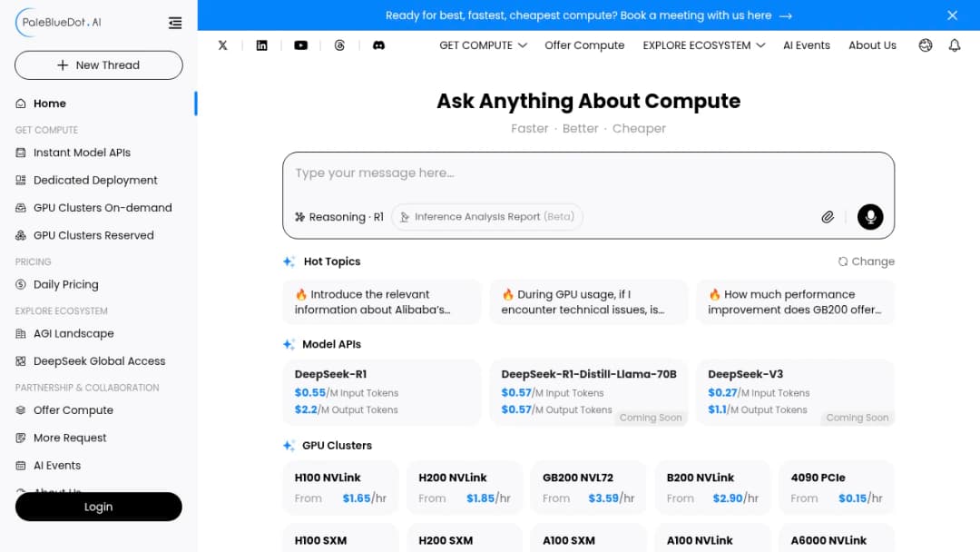Start voice input with microphone button
Image resolution: width=980 pixels, height=552 pixels.
870,217
